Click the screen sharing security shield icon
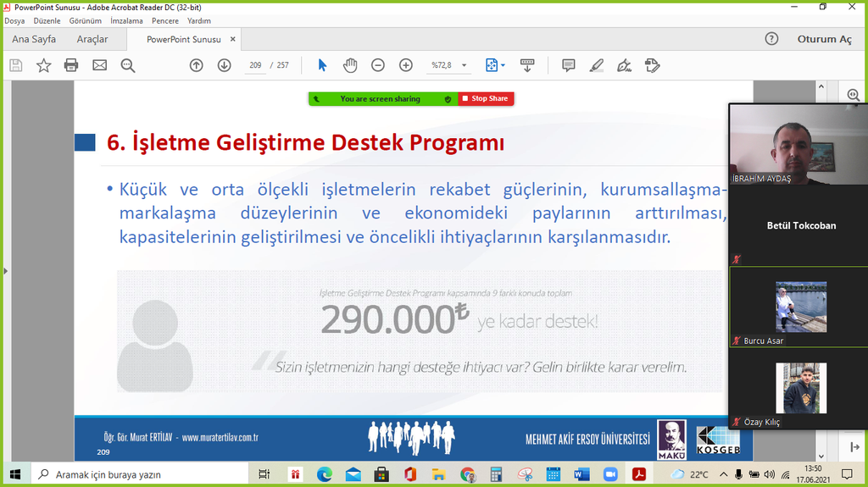 tap(448, 99)
